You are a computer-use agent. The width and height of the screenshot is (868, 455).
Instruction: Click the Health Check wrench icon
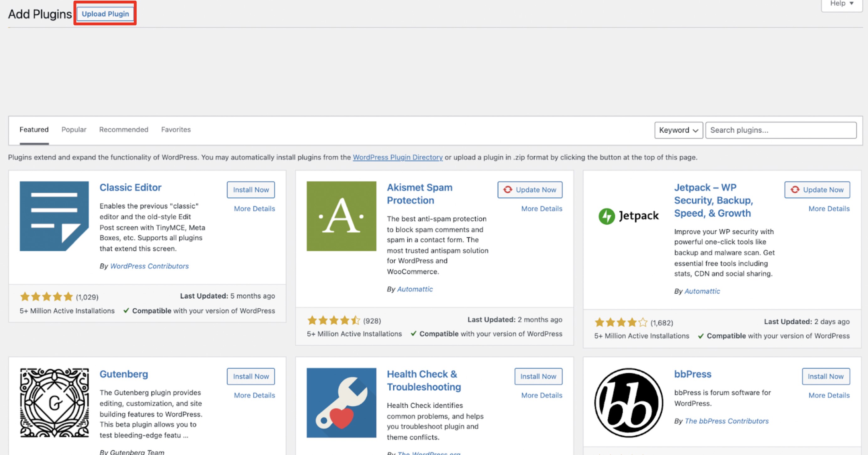(x=341, y=403)
